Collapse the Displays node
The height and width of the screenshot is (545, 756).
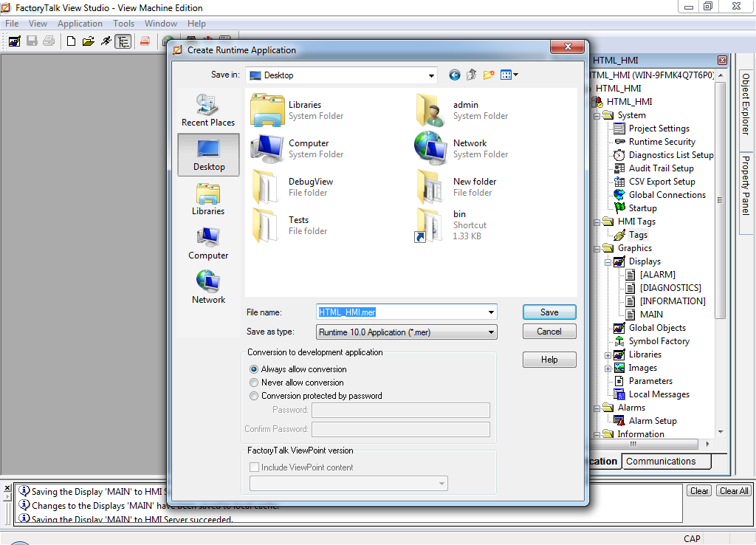(x=608, y=262)
